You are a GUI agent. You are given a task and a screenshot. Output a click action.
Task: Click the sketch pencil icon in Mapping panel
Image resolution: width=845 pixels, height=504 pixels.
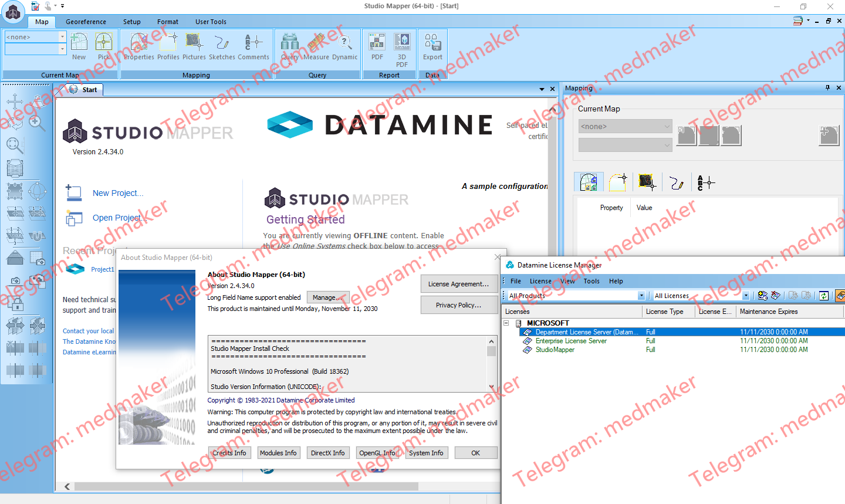pos(677,182)
